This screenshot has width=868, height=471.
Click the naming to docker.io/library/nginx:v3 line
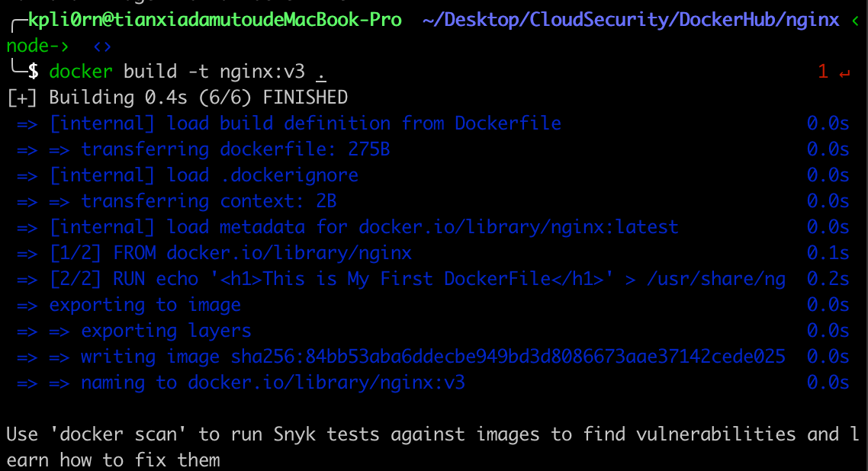coord(272,383)
